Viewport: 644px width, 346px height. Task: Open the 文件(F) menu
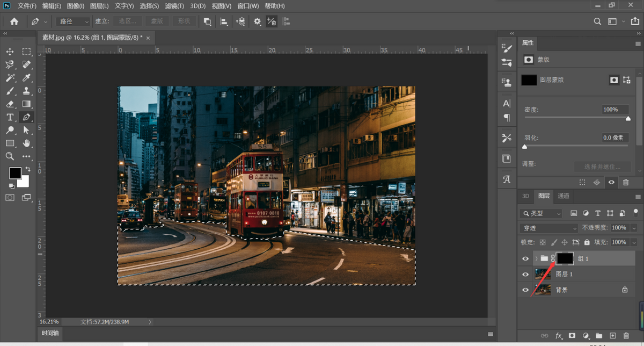click(27, 6)
